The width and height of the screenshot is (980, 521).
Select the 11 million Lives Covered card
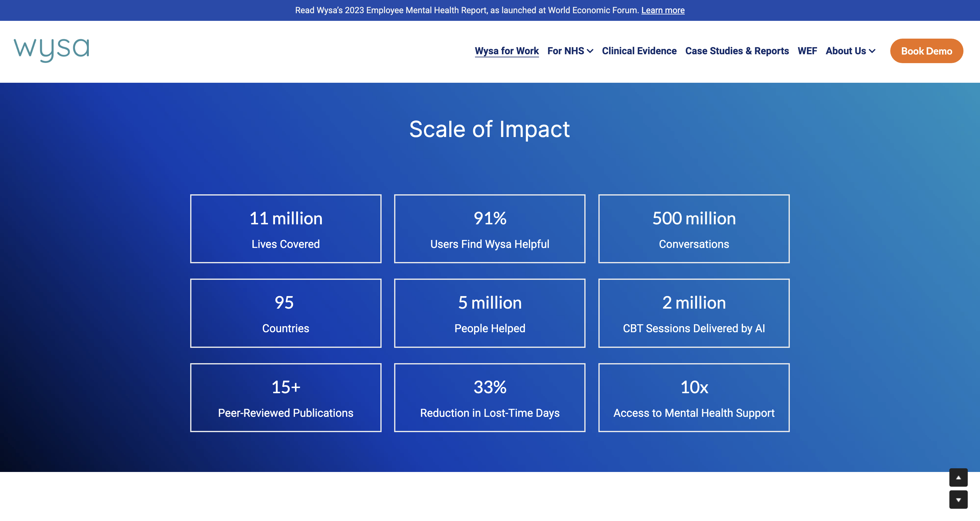tap(286, 229)
